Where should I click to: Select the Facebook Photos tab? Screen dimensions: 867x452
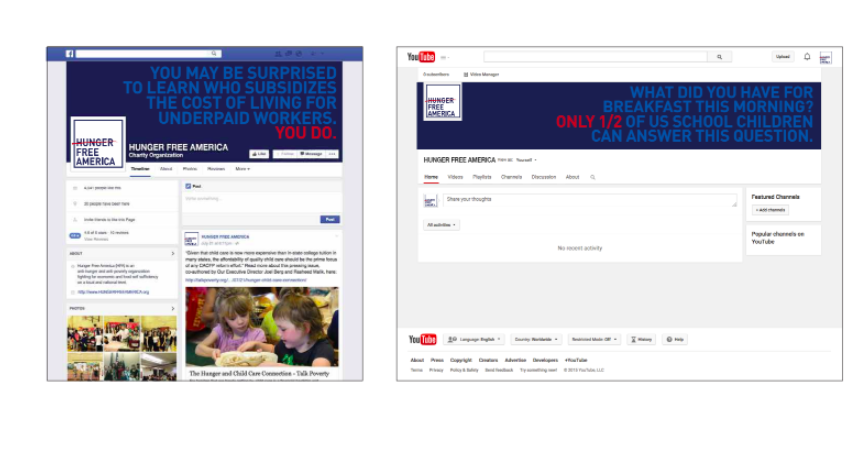click(x=190, y=169)
